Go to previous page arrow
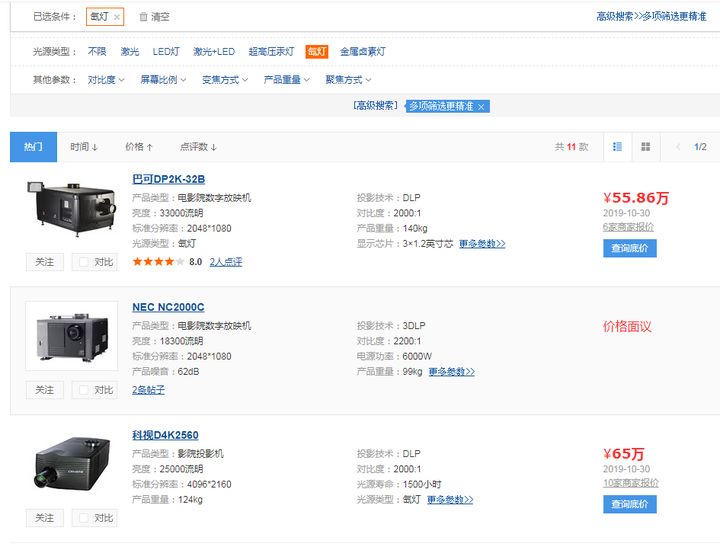This screenshot has height=550, width=720. pos(678,147)
